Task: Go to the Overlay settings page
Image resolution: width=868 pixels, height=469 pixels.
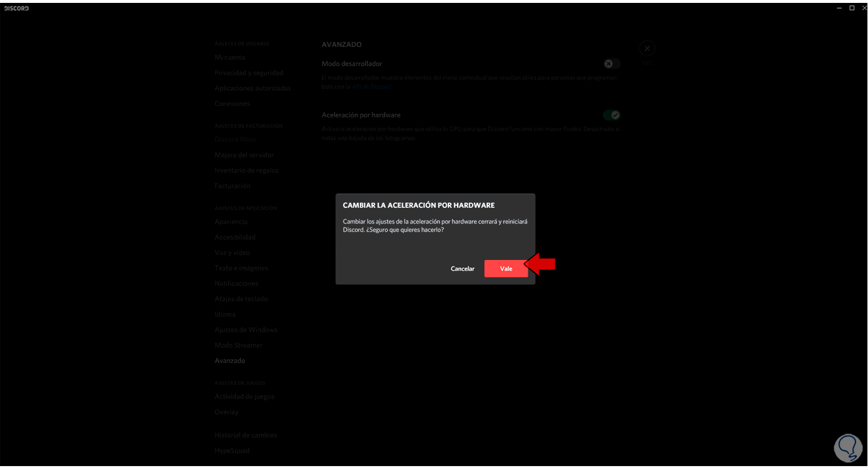Action: pos(226,412)
